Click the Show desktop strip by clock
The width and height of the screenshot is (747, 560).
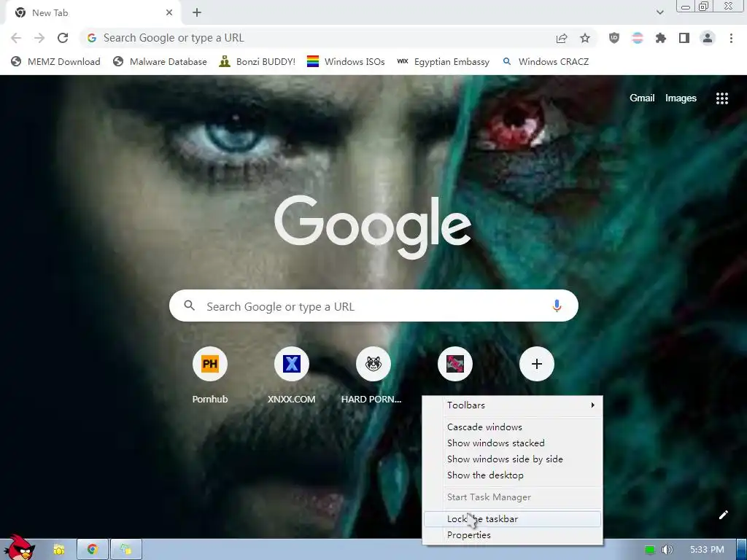point(742,550)
